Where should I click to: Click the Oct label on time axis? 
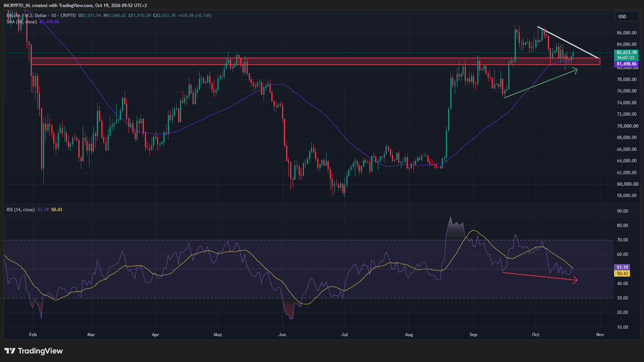536,335
